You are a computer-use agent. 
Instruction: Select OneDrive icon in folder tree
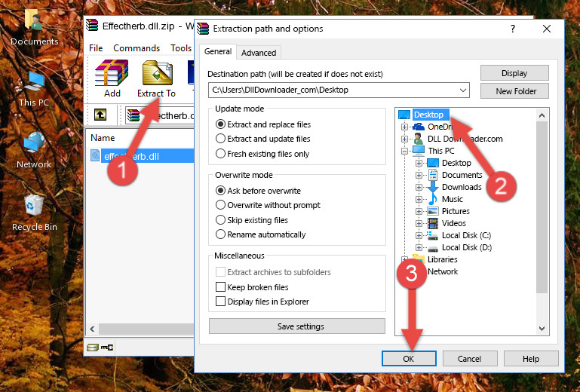[419, 127]
